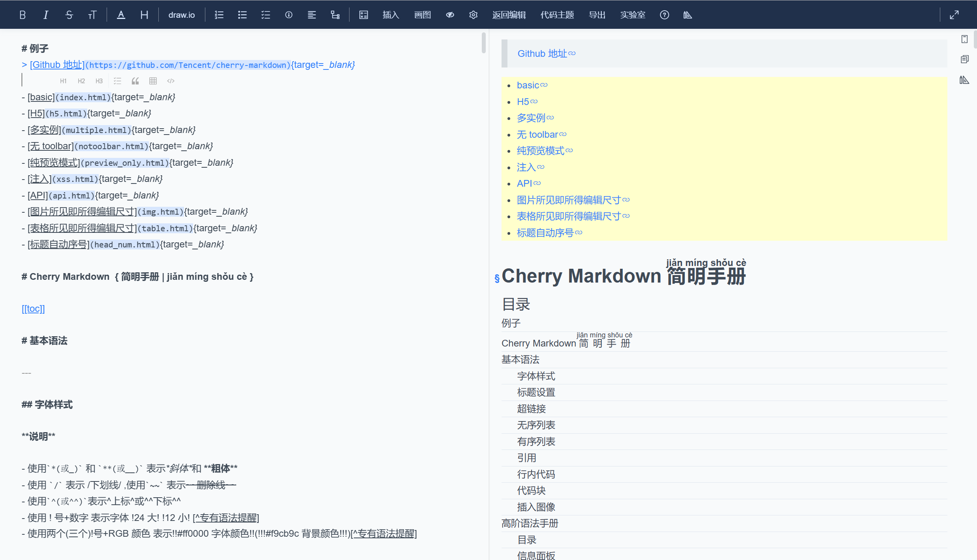977x560 pixels.
Task: Select the 画图 drawing menu item
Action: point(422,15)
